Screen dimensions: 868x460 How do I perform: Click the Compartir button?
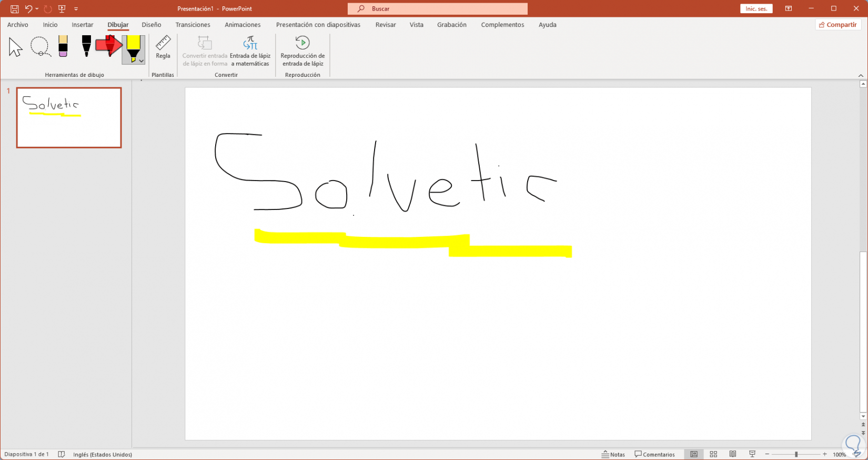click(837, 25)
